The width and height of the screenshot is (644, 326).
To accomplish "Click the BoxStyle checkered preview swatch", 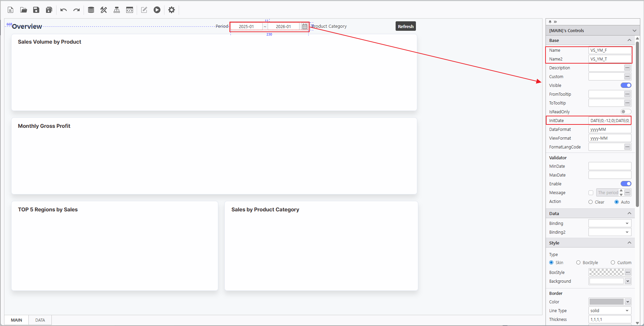I will coord(606,272).
